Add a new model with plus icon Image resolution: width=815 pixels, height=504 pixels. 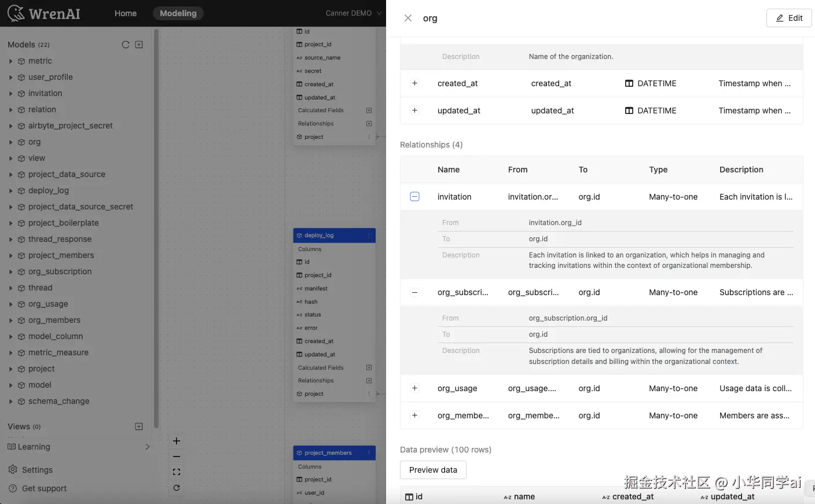[x=139, y=45]
